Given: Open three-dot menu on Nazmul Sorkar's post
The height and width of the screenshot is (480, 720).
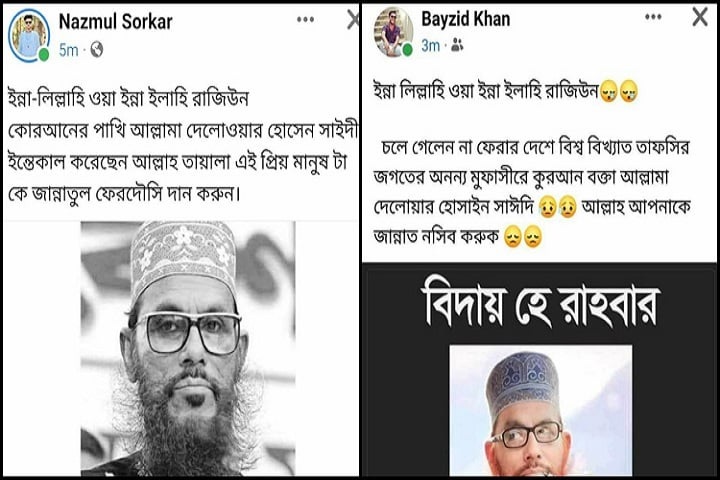Looking at the screenshot, I should coord(305,19).
